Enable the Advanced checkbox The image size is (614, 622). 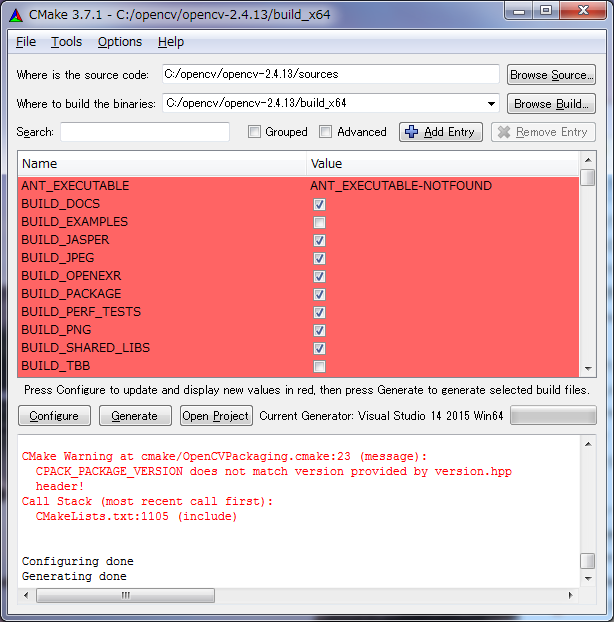tap(325, 132)
